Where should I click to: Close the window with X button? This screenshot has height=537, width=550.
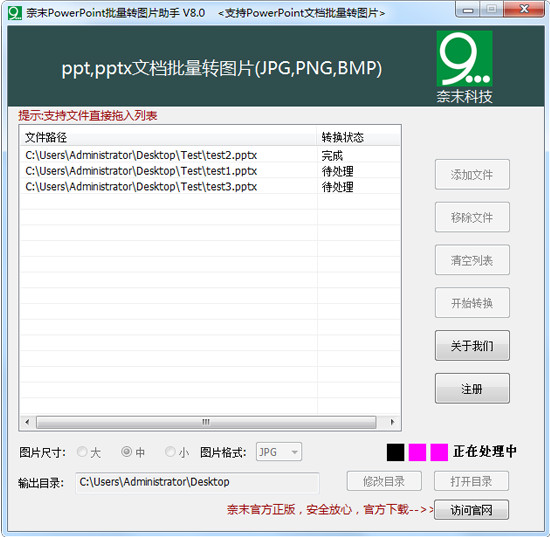click(x=524, y=9)
